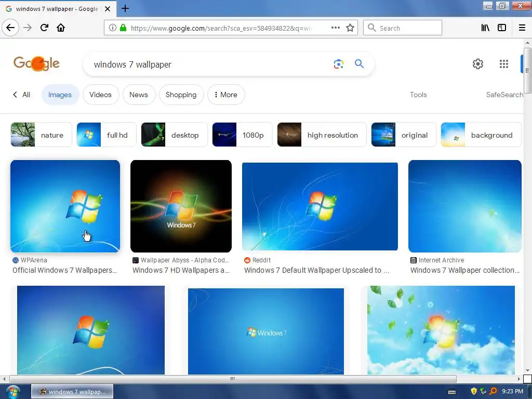Click the horizontal scrollbar thumb
This screenshot has height=399, width=532.
(x=232, y=379)
